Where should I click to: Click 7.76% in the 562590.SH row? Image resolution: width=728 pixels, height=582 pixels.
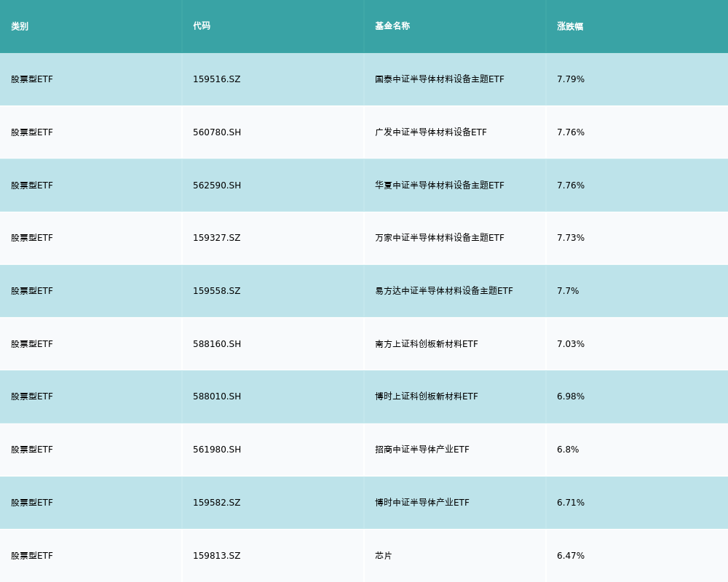[571, 186]
